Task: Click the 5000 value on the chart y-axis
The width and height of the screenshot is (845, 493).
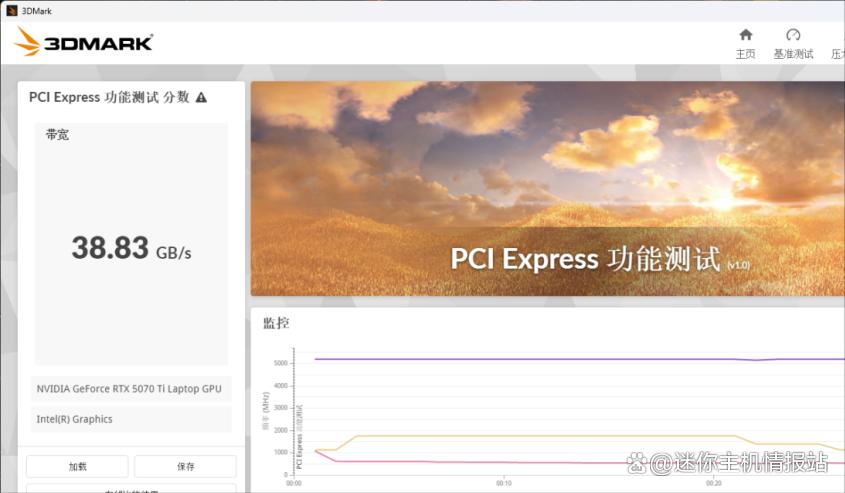Action: coord(281,363)
